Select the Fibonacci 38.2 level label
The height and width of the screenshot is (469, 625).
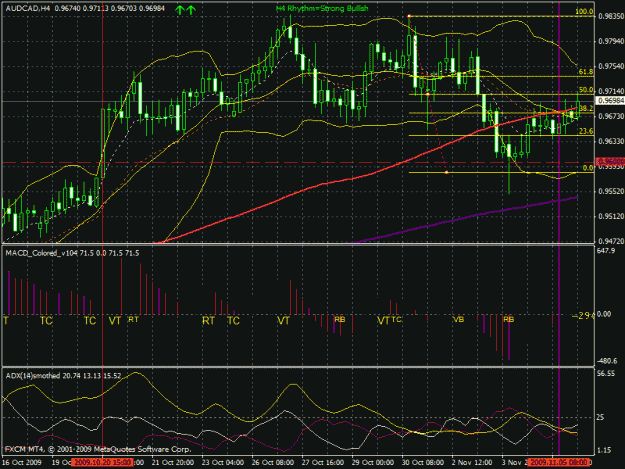[586, 108]
